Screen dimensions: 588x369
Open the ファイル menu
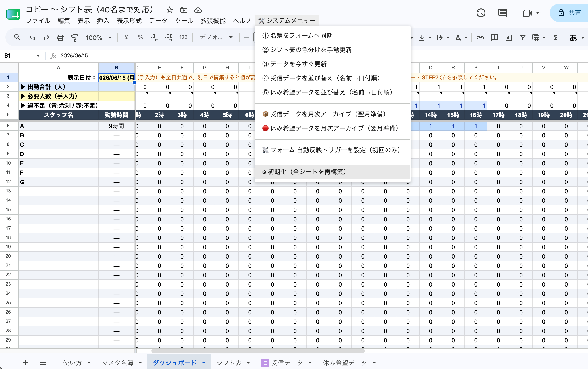38,21
